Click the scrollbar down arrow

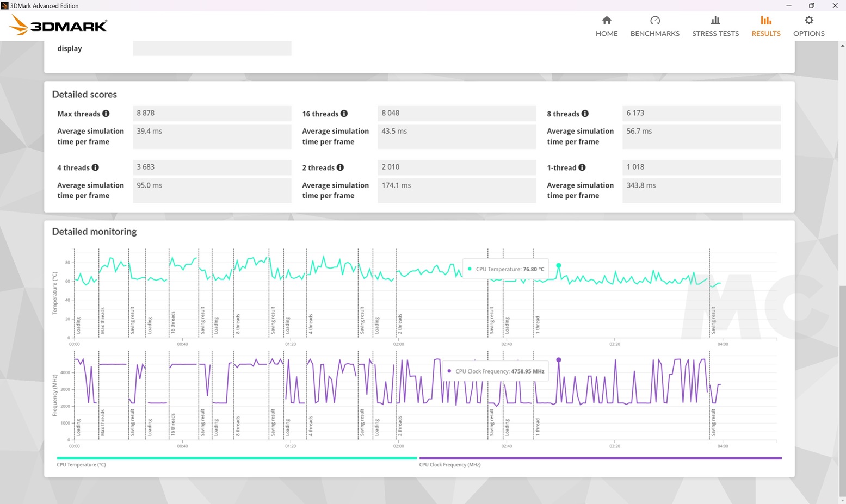pos(842,500)
